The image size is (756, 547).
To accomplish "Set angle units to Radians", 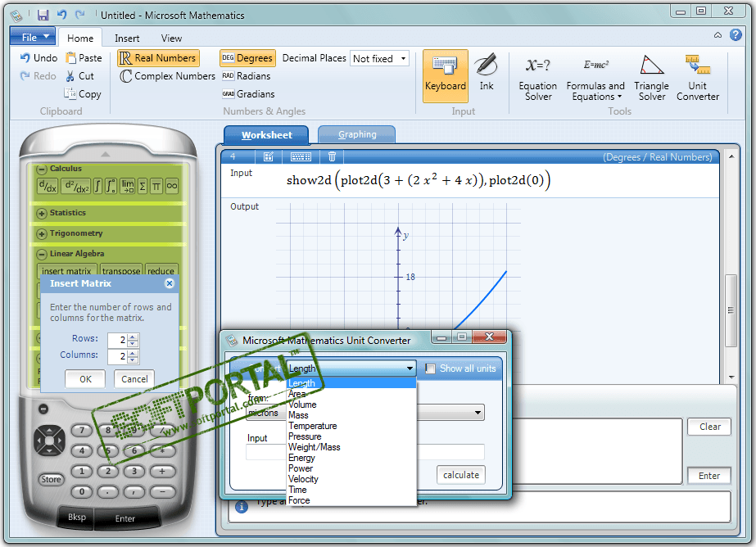I will point(247,76).
